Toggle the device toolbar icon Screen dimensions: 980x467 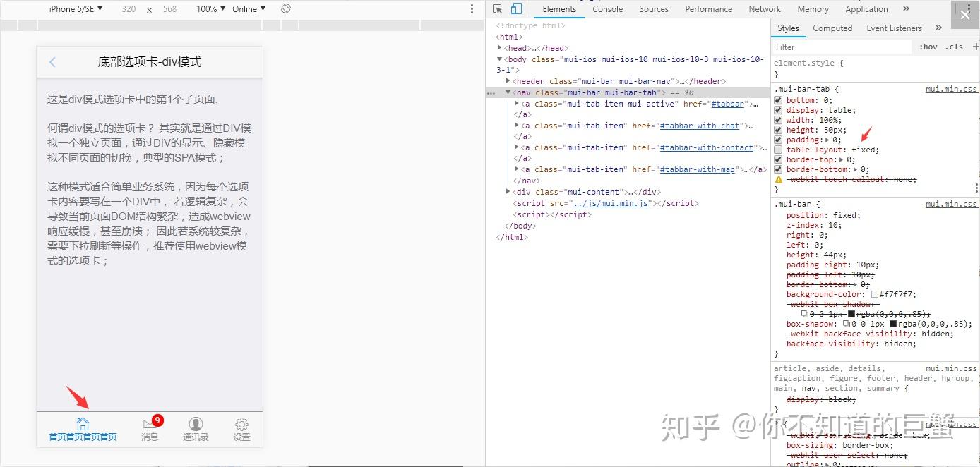[516, 8]
